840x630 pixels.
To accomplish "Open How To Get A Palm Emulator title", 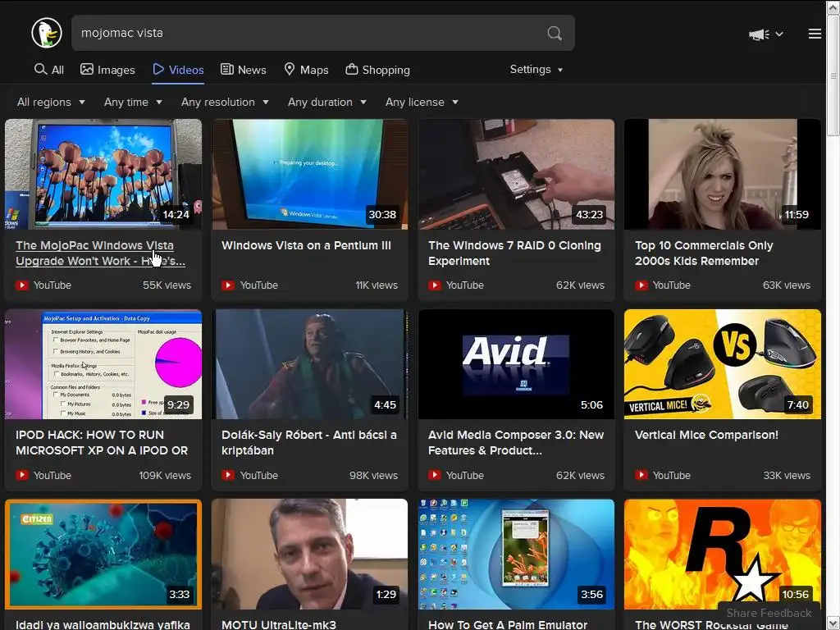I will (x=507, y=624).
